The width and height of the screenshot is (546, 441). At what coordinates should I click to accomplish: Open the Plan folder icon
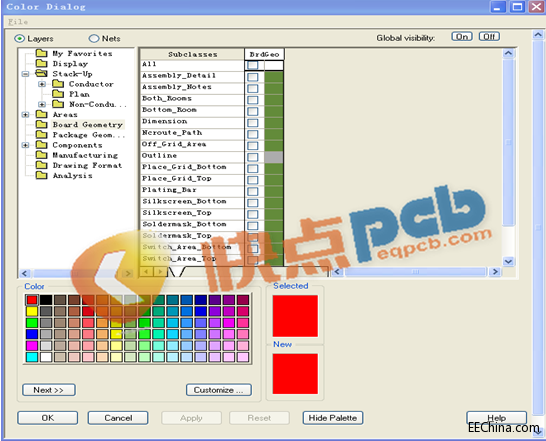pos(58,94)
